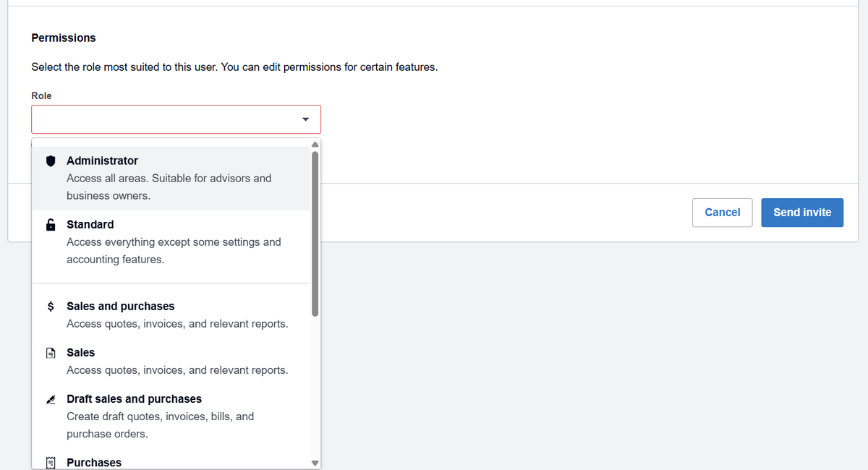Open the Role dropdown arrow
Screen dimensions: 868x470
[305, 119]
